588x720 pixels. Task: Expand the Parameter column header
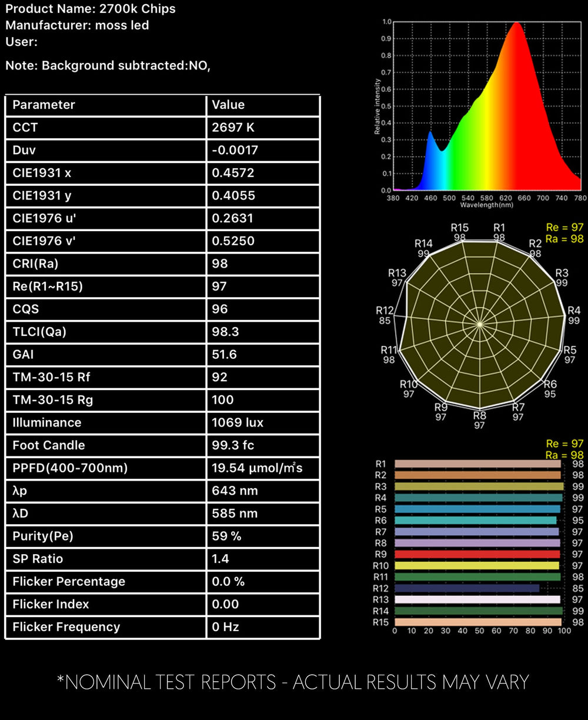click(44, 105)
